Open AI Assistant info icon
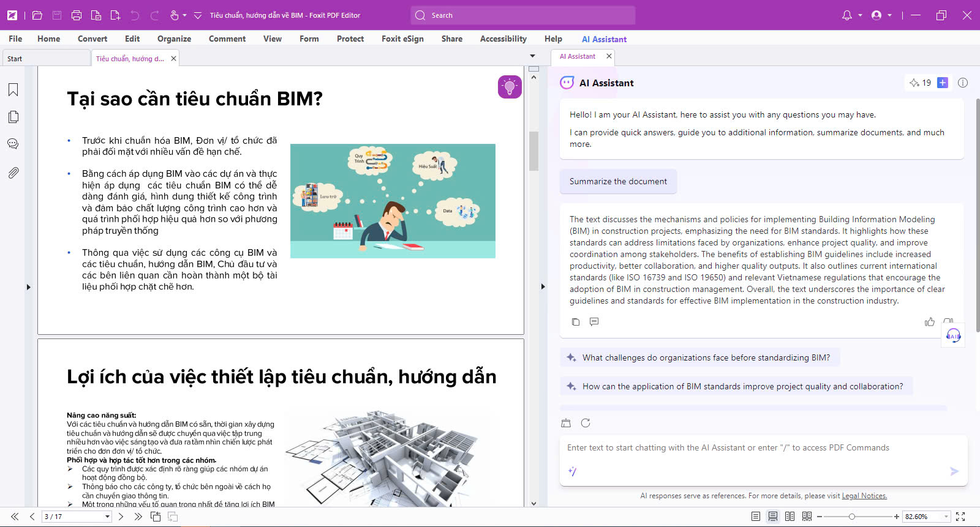Screen dimensions: 980x527 [963, 83]
